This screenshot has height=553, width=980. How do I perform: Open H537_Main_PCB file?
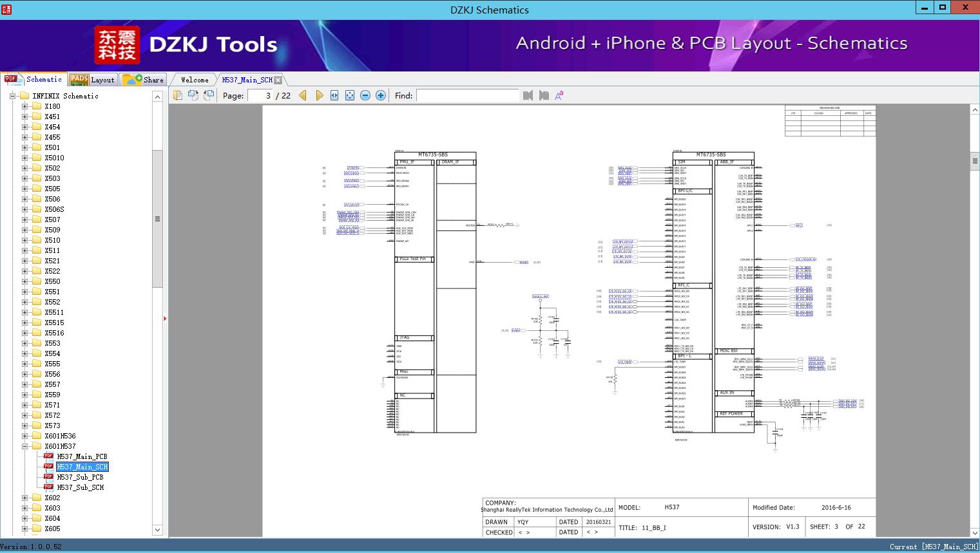pyautogui.click(x=82, y=456)
